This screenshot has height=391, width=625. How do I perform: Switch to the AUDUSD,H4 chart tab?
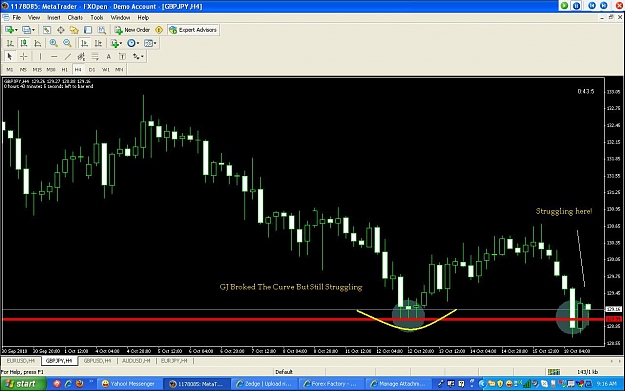click(136, 361)
